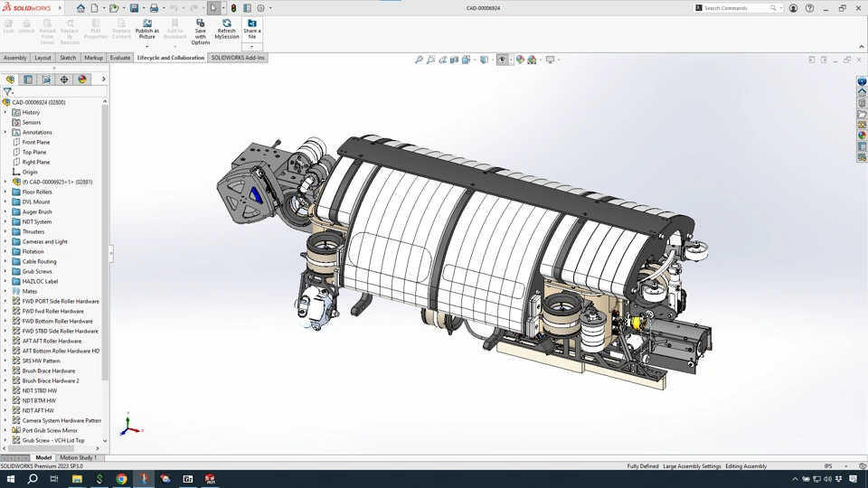This screenshot has width=868, height=488.
Task: Open the IPS unit system dropdown
Action: [828, 466]
